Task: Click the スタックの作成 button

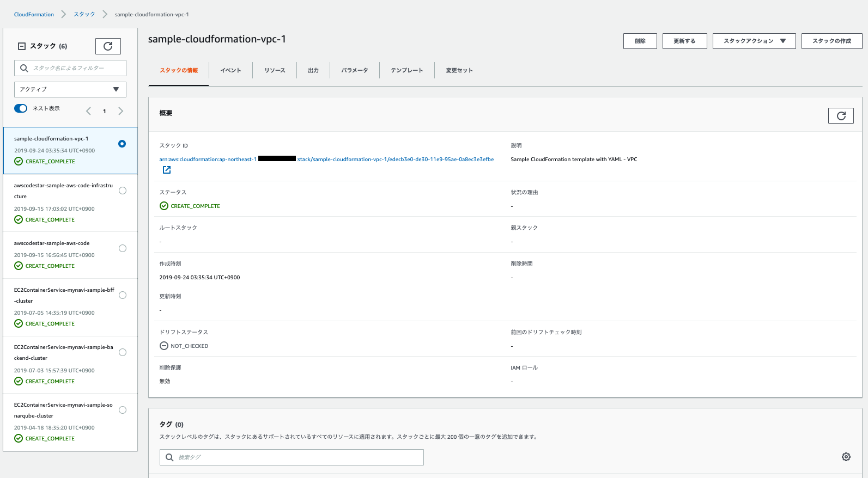Action: click(x=831, y=41)
